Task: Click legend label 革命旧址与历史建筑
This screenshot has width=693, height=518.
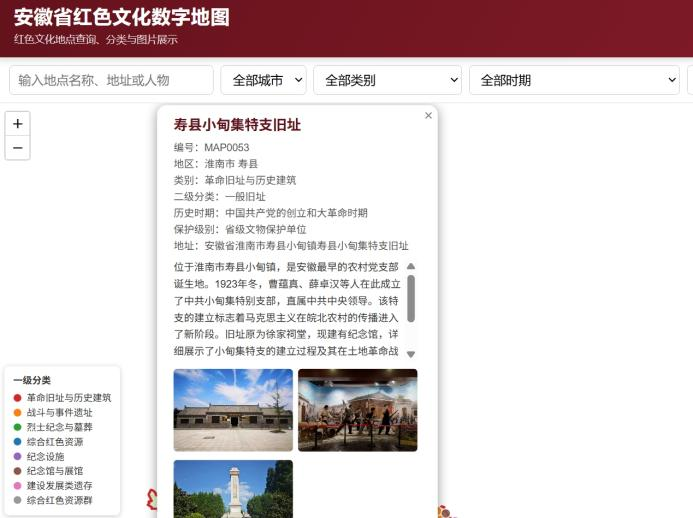Action: click(69, 398)
